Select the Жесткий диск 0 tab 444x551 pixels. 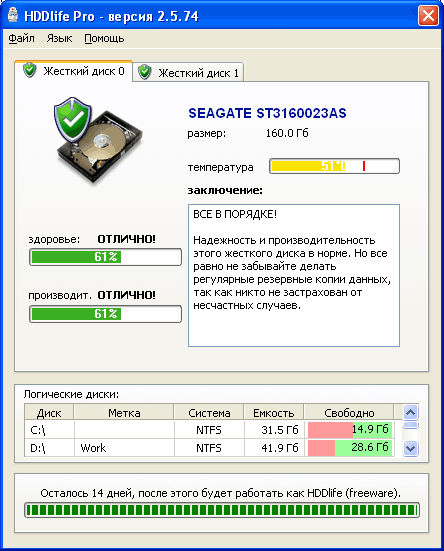73,71
